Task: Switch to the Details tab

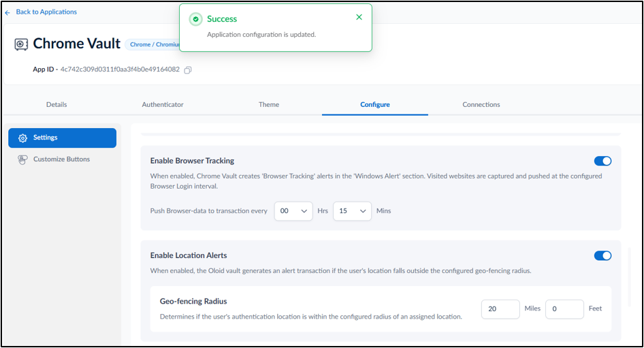Action: point(57,104)
